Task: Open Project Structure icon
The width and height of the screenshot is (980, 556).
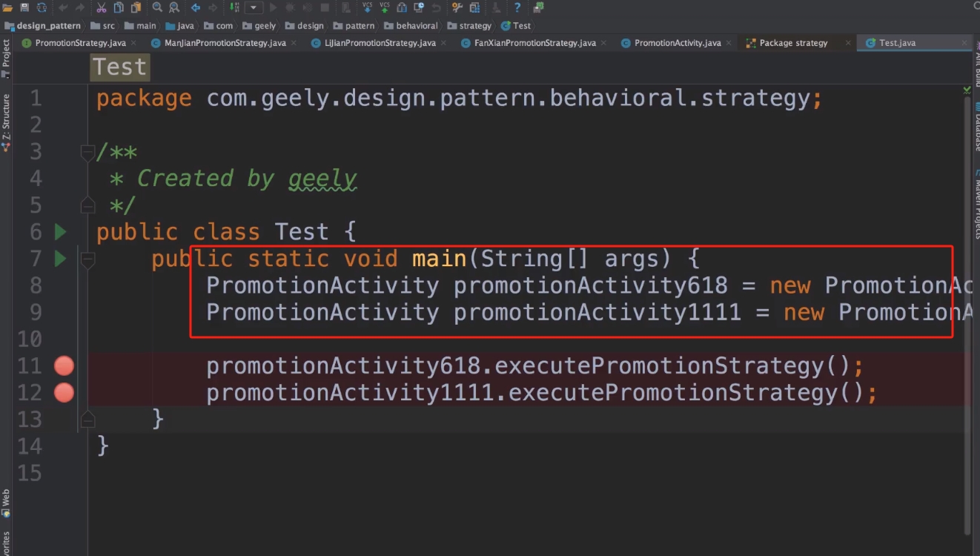Action: (474, 7)
